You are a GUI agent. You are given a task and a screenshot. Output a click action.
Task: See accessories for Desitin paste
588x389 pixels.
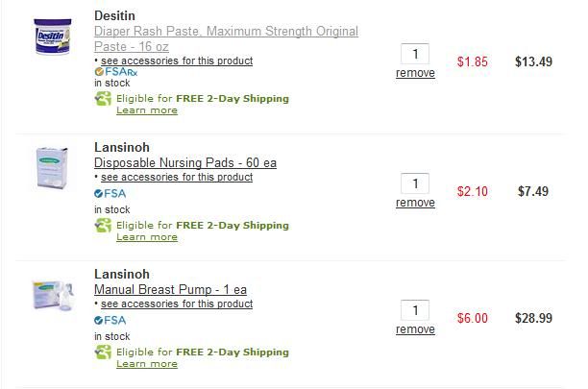(177, 61)
